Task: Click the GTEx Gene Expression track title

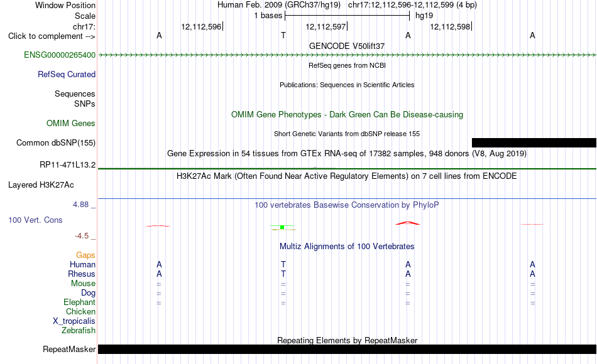Action: [x=347, y=154]
